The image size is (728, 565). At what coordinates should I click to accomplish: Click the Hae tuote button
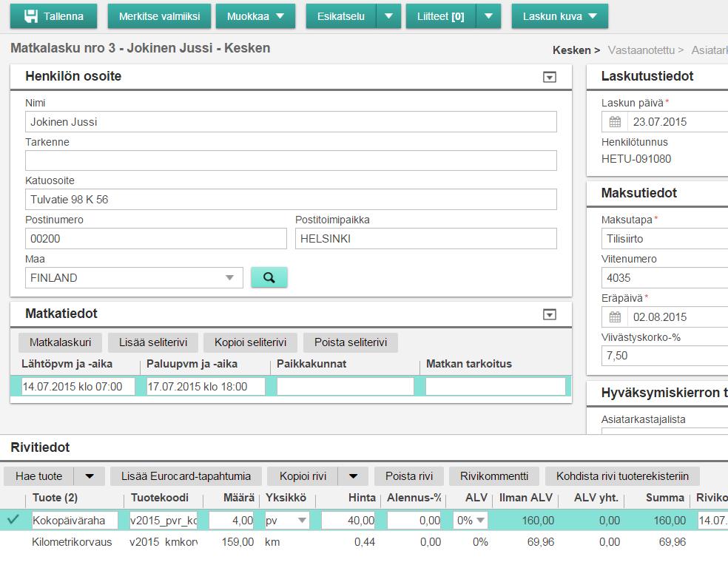(38, 476)
